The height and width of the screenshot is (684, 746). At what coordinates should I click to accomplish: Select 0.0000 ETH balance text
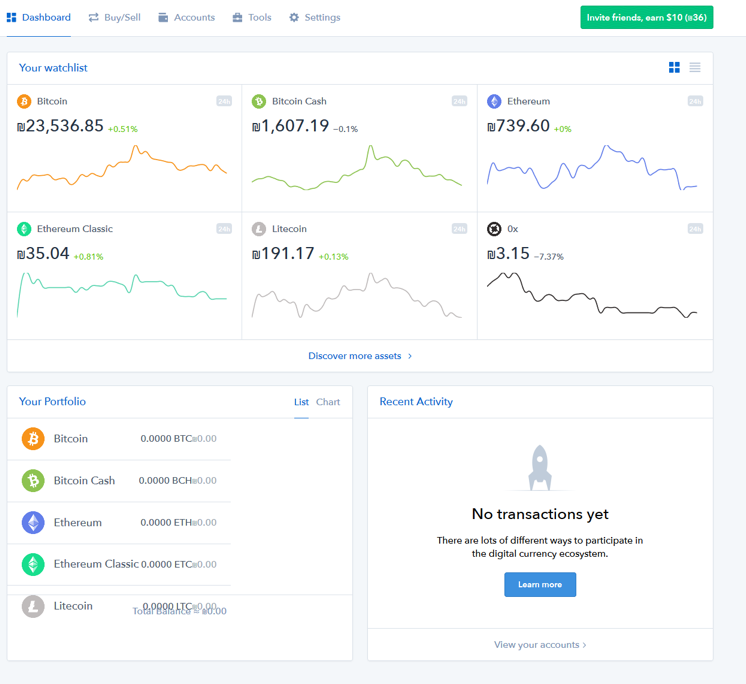166,522
